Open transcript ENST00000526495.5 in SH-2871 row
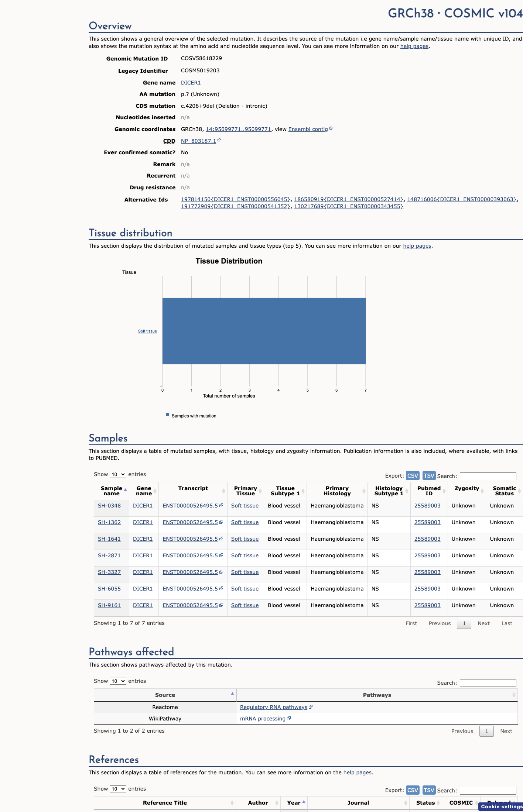Image resolution: width=523 pixels, height=812 pixels. coord(190,555)
